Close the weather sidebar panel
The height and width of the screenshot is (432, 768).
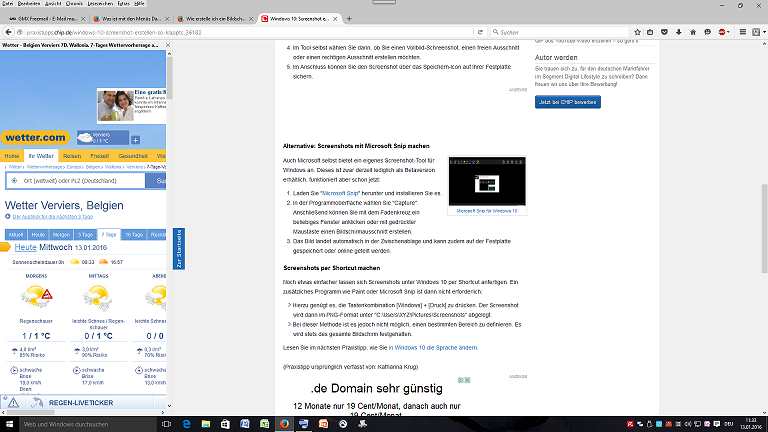click(168, 45)
